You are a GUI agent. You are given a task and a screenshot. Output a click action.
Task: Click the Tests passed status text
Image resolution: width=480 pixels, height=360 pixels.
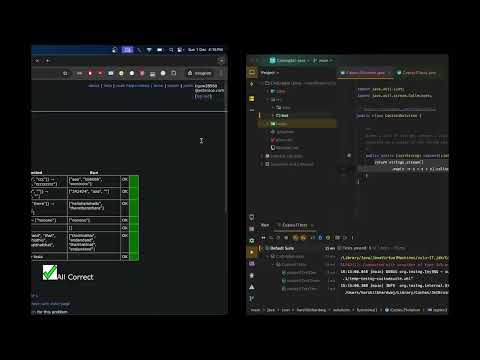pos(354,248)
